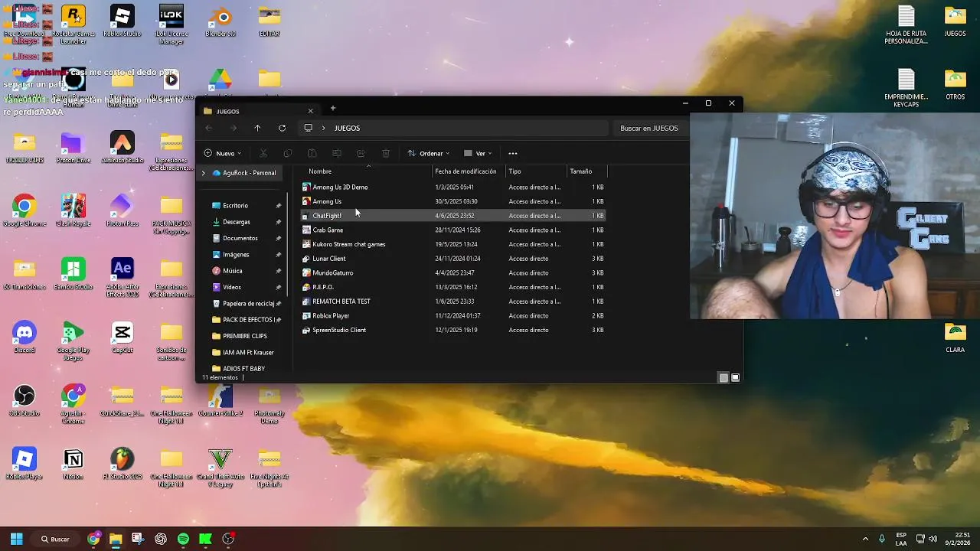Click the Refresh button in Explorer
This screenshot has height=551, width=980.
282,128
